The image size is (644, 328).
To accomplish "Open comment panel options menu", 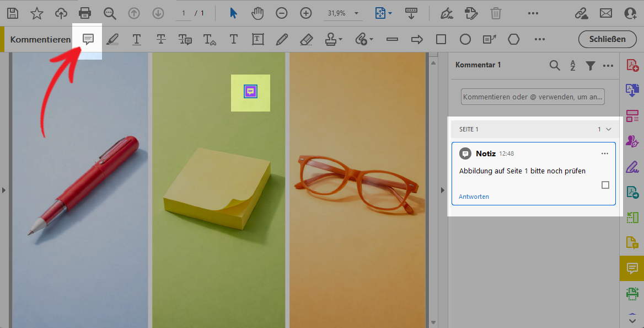I will pos(608,66).
